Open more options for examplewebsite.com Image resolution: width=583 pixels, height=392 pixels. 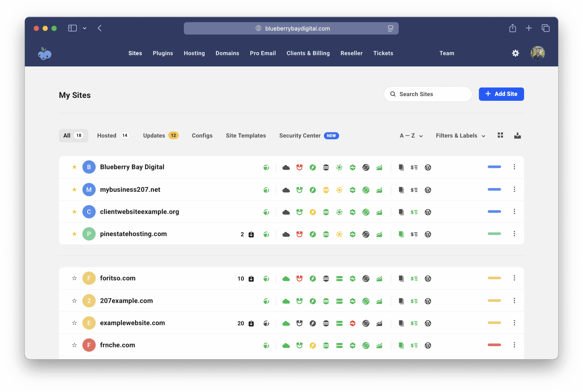[x=514, y=323]
